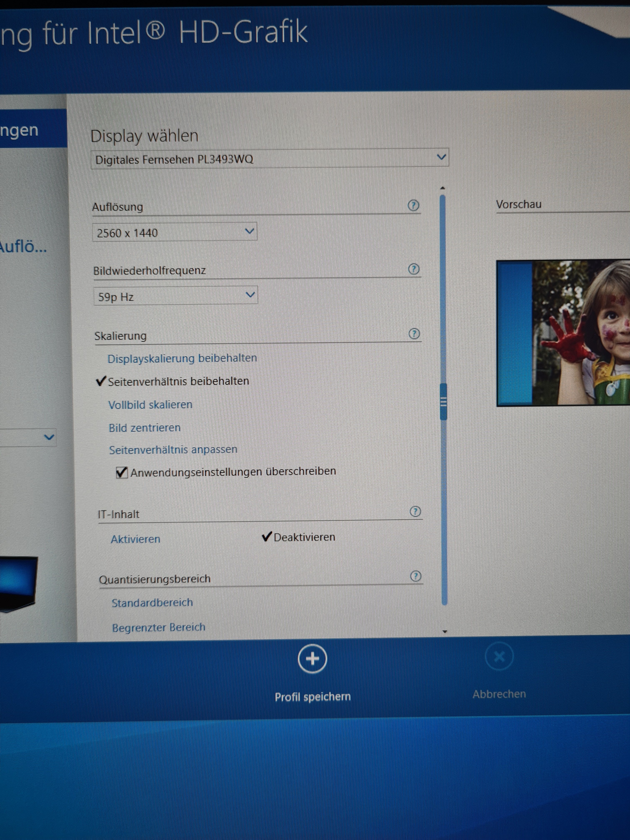Click the help icon next to Bildwiederholfrequenz
This screenshot has height=840, width=630.
pyautogui.click(x=414, y=269)
